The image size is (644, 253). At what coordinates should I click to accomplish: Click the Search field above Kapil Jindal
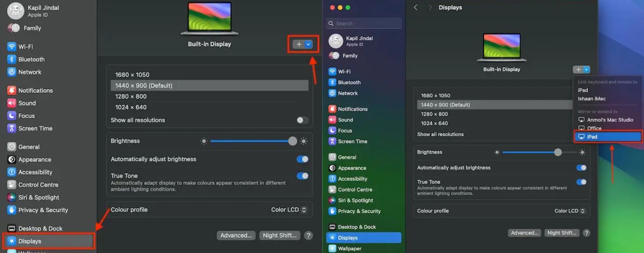(x=364, y=24)
